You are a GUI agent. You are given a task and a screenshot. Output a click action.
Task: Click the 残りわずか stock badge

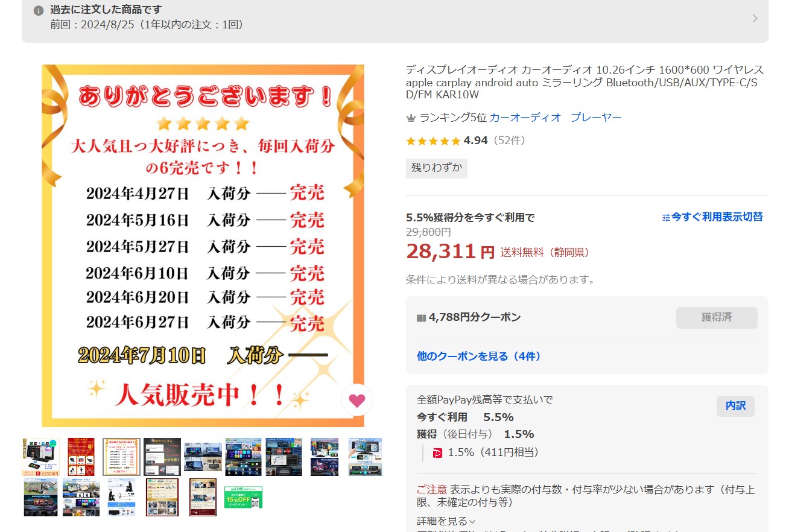(437, 168)
